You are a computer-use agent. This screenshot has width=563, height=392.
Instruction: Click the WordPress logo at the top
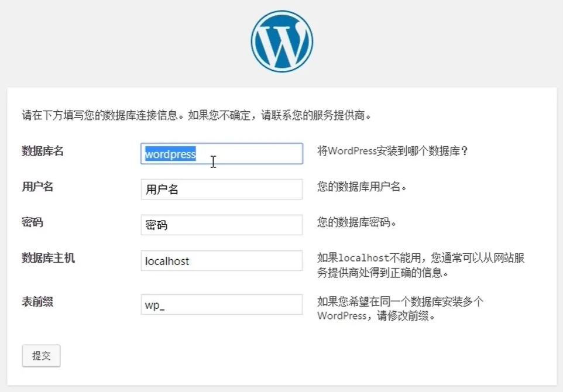[281, 42]
